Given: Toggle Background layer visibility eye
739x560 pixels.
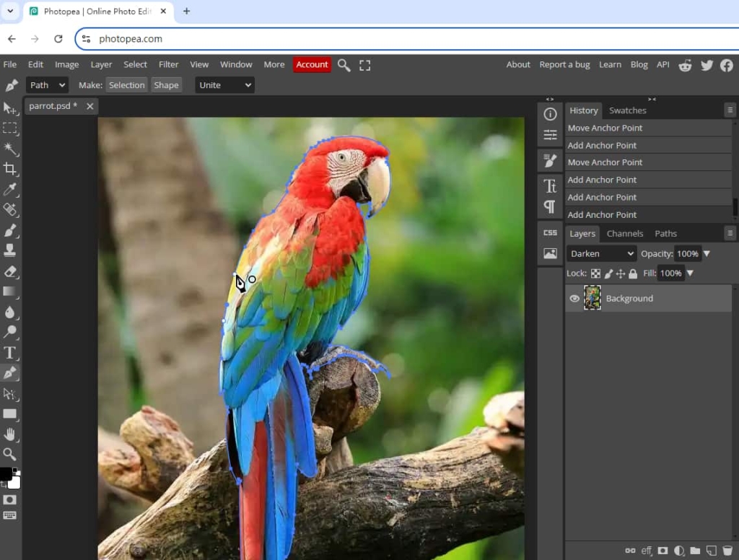Looking at the screenshot, I should click(x=574, y=298).
